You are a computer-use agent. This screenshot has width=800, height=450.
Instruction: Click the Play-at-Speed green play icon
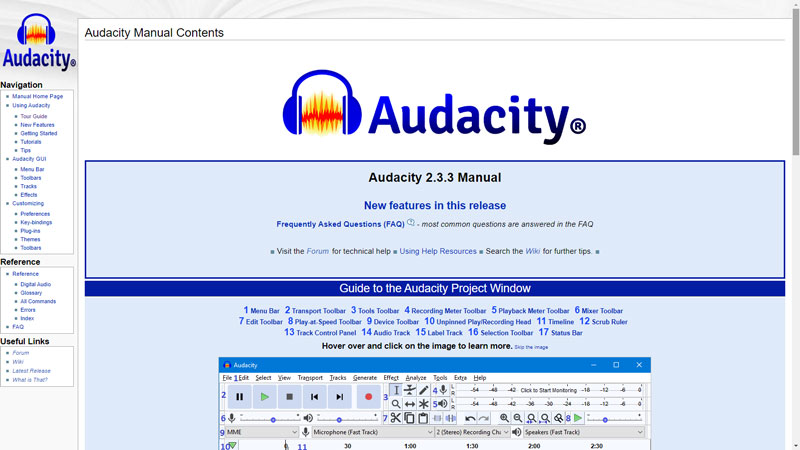click(x=578, y=418)
